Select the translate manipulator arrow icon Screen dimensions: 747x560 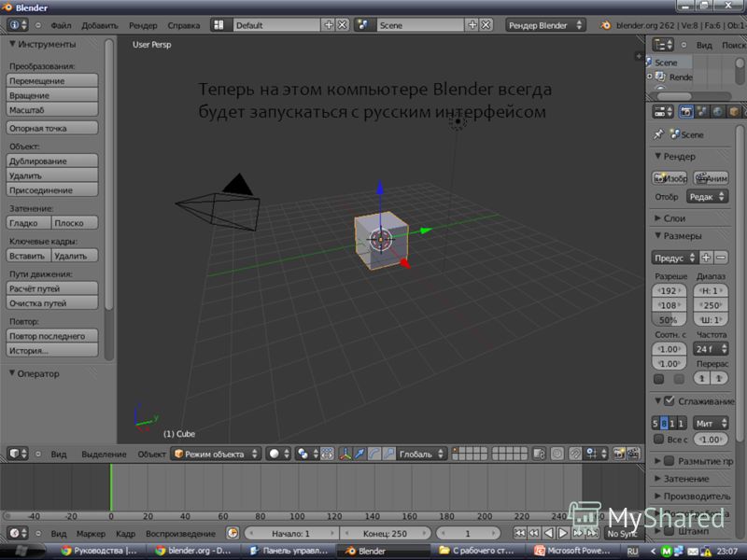tap(359, 454)
